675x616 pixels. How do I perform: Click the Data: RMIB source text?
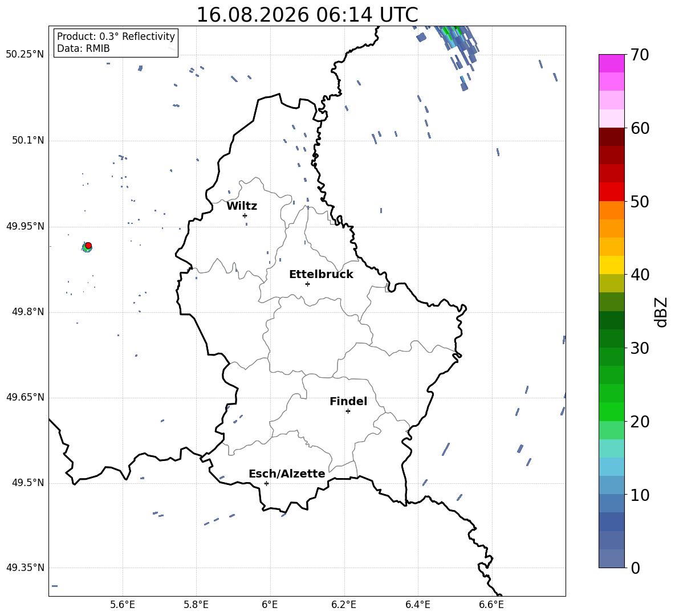coord(83,48)
